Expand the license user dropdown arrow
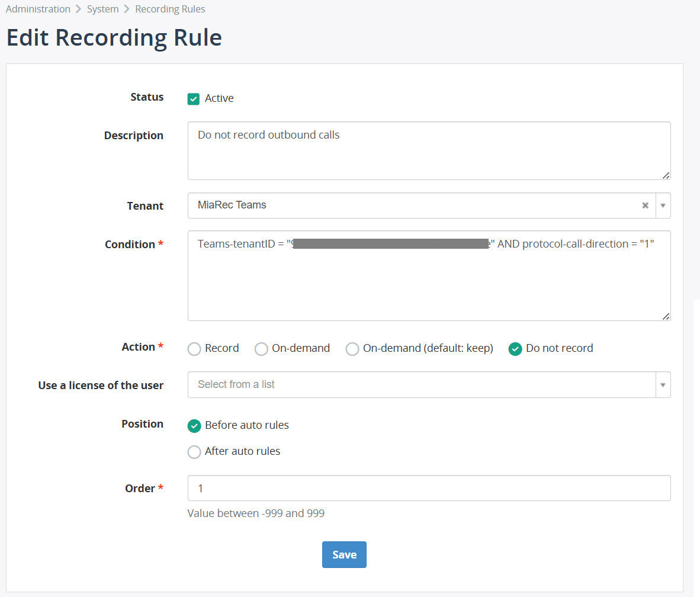The width and height of the screenshot is (700, 597). [x=663, y=385]
